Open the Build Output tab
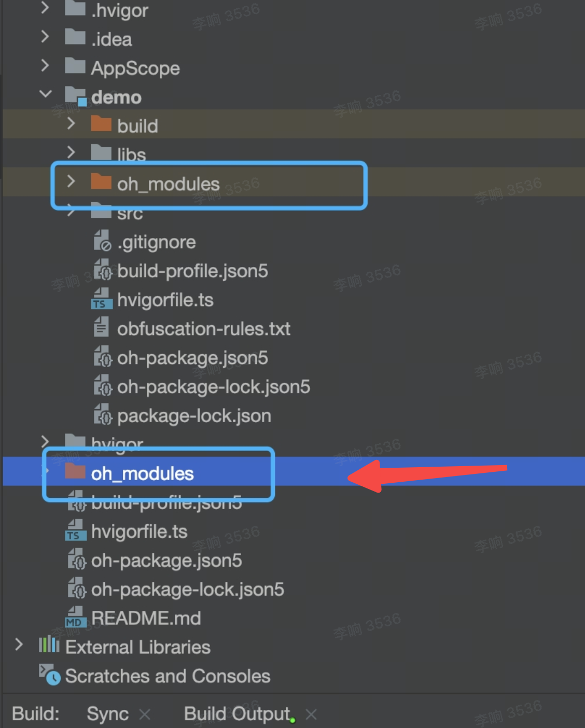This screenshot has width=585, height=728. coord(236,714)
